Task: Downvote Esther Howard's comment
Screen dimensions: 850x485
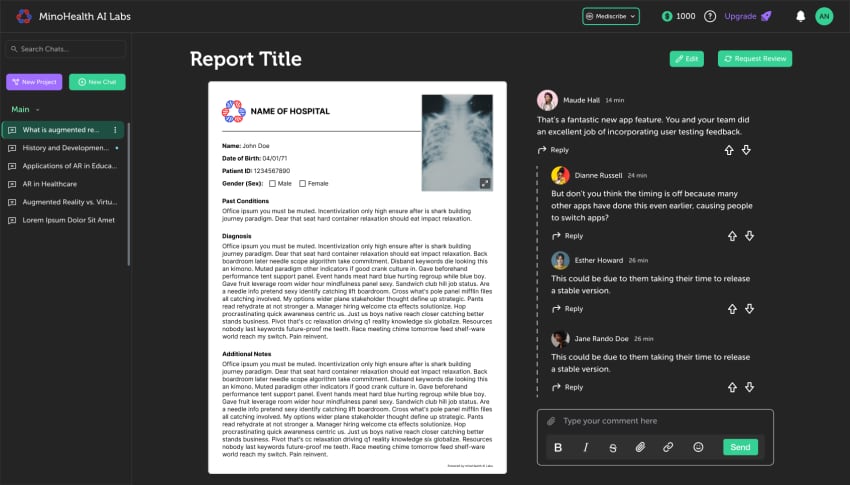Action: coord(749,309)
